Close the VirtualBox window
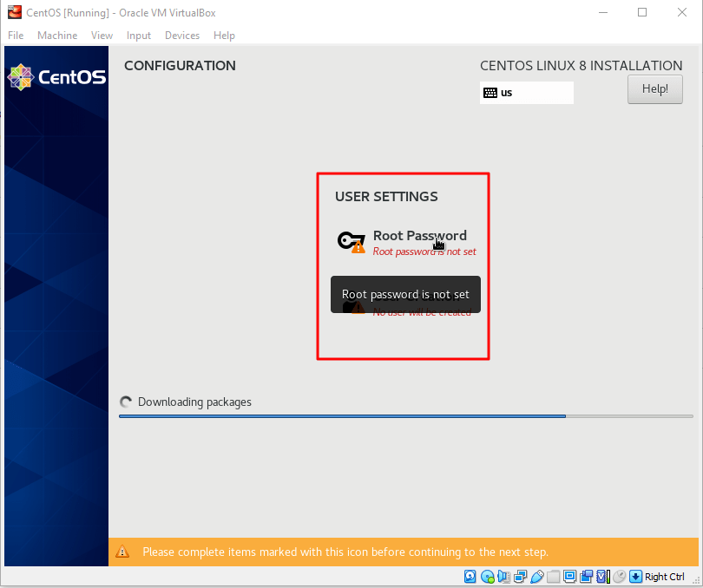Image resolution: width=703 pixels, height=588 pixels. click(682, 12)
